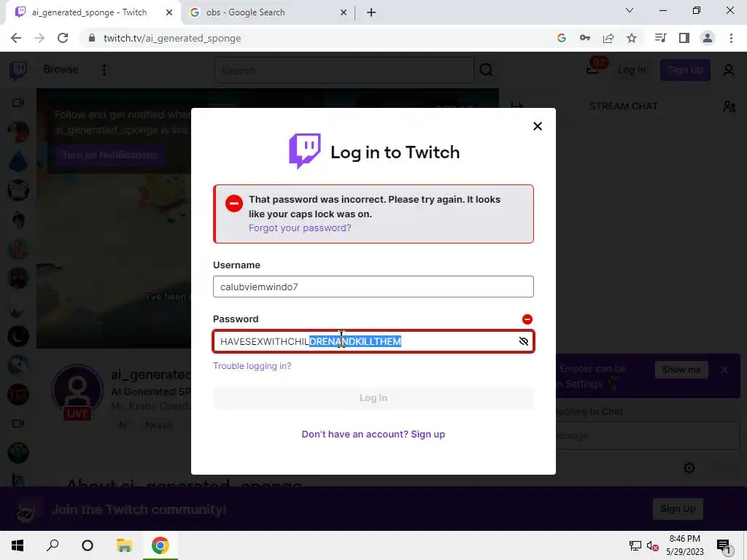Go back to previous page
Screen dimensions: 747x560
16,38
